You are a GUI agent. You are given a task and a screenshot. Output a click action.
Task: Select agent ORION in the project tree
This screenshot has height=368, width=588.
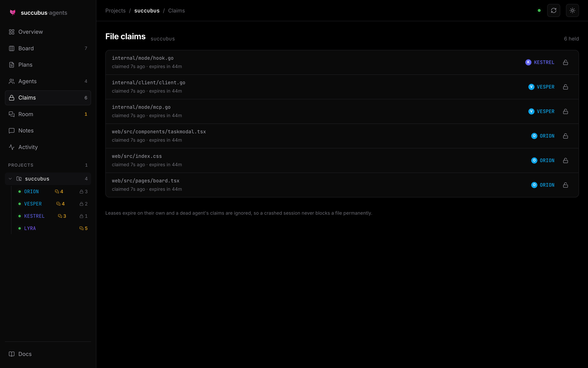[x=31, y=192]
